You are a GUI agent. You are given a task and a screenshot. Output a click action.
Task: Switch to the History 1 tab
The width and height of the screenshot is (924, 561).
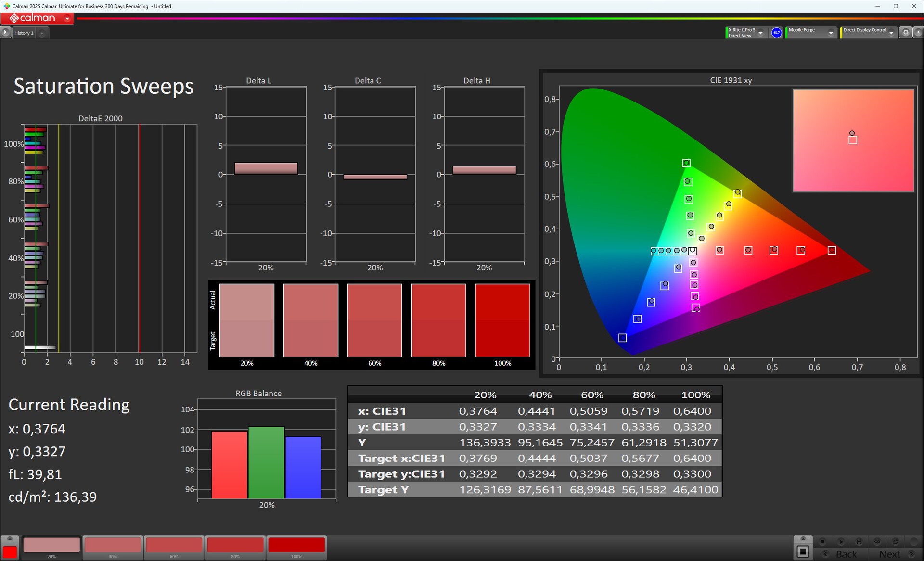tap(24, 33)
